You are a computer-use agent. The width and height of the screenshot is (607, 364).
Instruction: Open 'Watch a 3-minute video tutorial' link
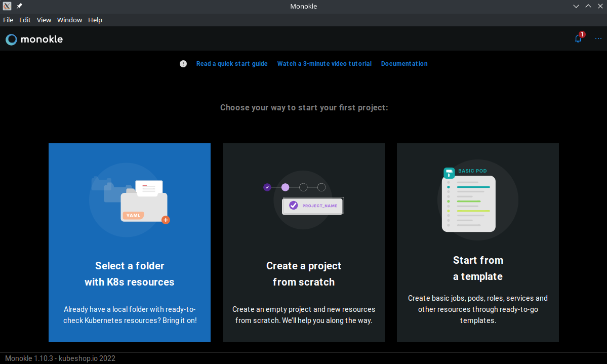tap(324, 64)
